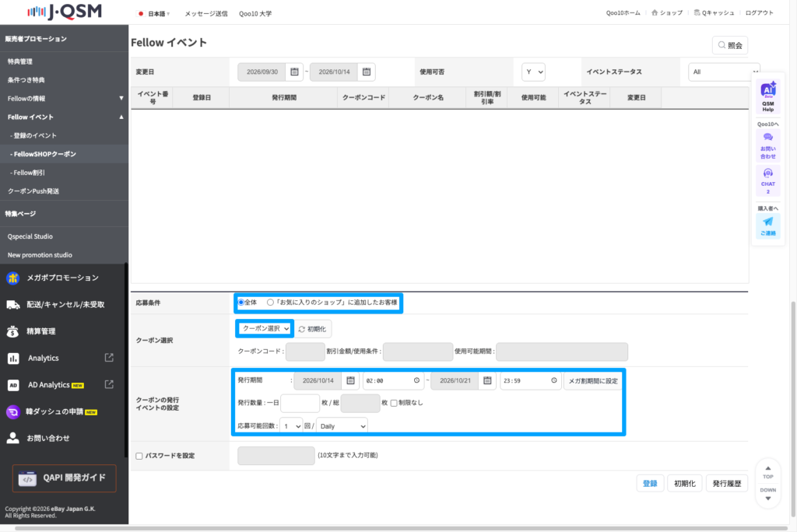797x532 pixels.
Task: Click the Qキャッシュ icon link
Action: pyautogui.click(x=714, y=12)
